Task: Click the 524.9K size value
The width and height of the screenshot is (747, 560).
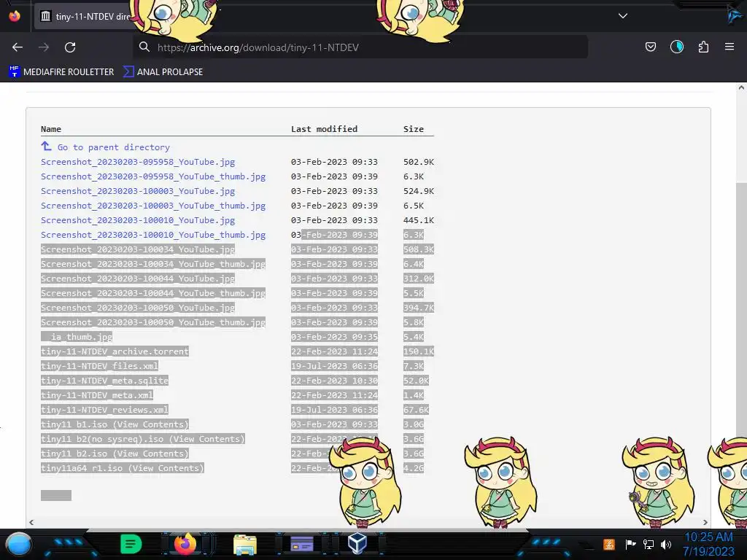Action: (x=419, y=191)
